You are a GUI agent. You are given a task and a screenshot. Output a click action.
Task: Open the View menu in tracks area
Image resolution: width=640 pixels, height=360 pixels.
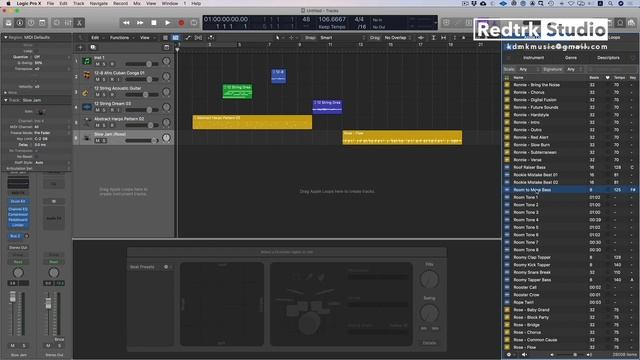click(x=146, y=38)
